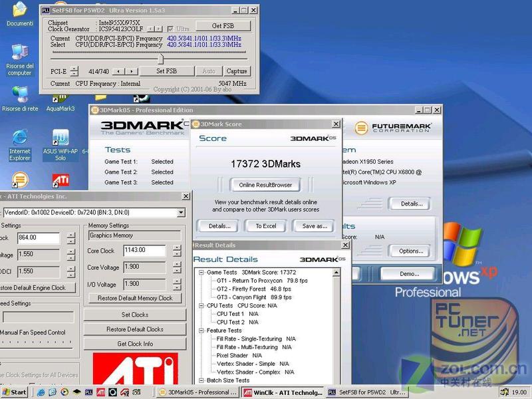Click the Windows Media Player quick launch icon

(x=65, y=392)
